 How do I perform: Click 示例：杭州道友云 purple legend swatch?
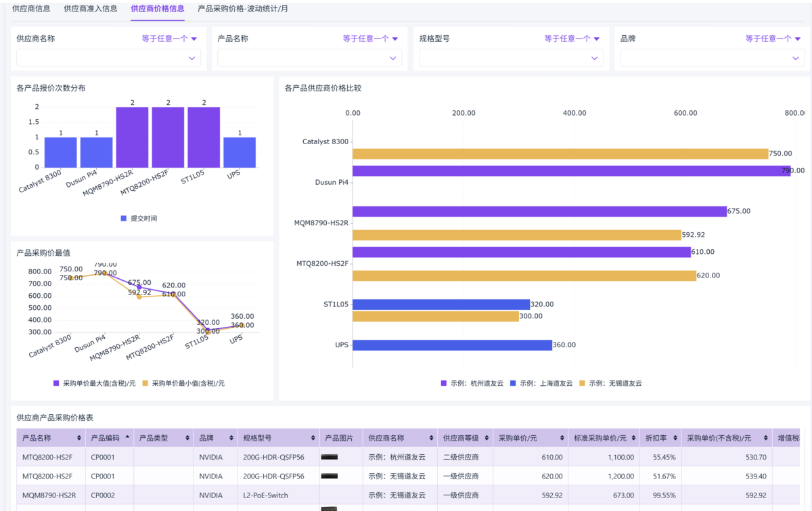[x=444, y=383]
